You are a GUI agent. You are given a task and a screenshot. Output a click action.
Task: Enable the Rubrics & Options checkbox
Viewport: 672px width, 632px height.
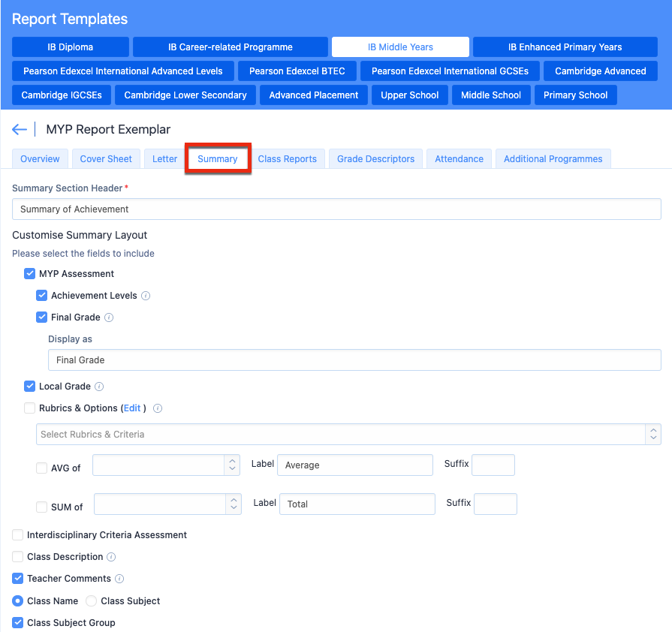(x=29, y=408)
